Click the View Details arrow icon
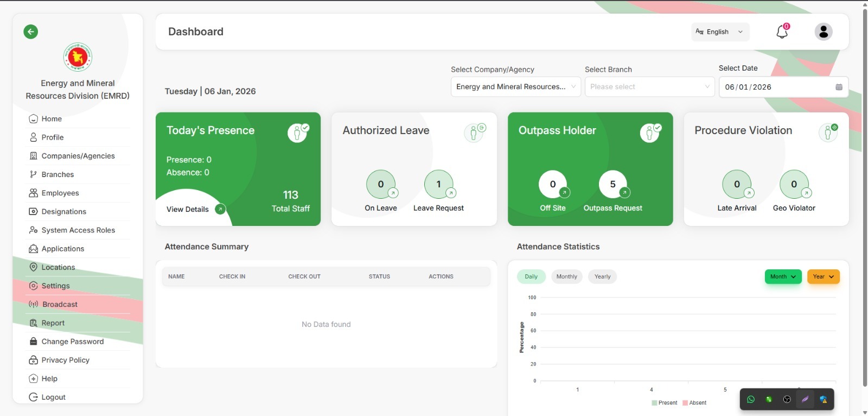Viewport: 868px width, 416px height. coord(220,209)
